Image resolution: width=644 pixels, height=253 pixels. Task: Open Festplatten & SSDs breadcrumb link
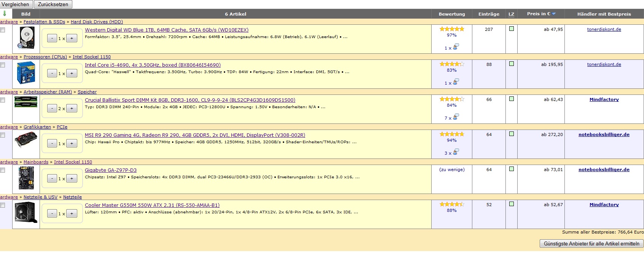tap(44, 22)
